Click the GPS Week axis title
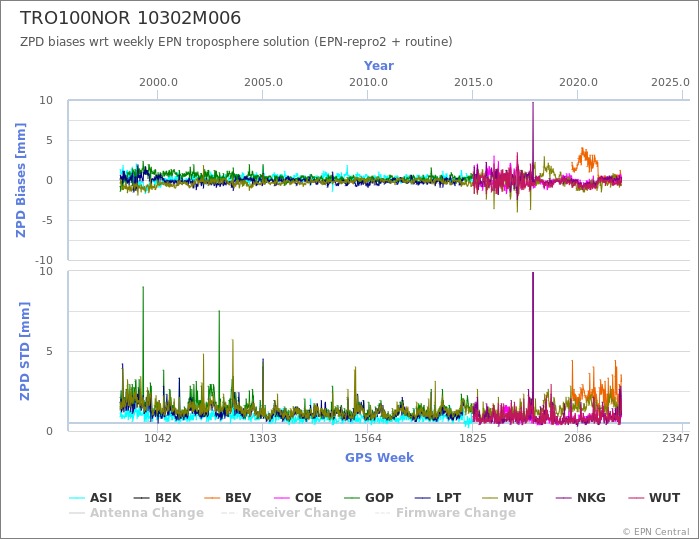Viewport: 700px width, 540px height. pyautogui.click(x=379, y=457)
